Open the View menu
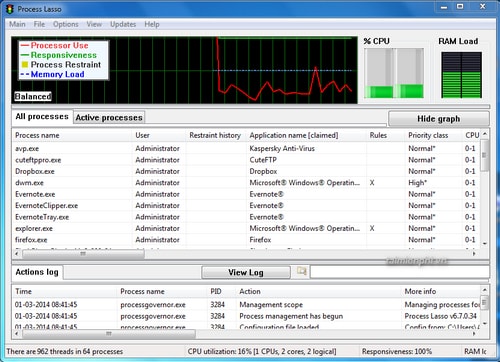This screenshot has height=362, width=500. click(94, 24)
